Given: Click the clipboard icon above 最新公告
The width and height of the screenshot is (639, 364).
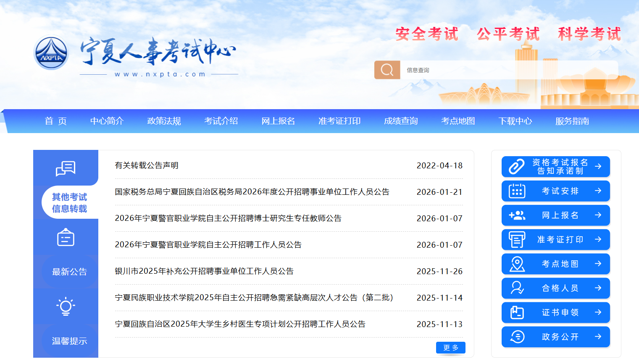Looking at the screenshot, I should [66, 238].
